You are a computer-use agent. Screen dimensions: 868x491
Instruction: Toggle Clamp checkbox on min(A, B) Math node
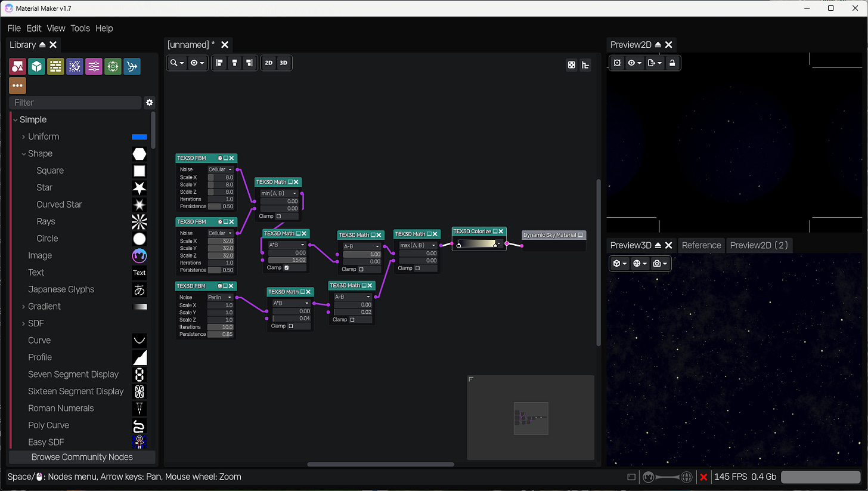[x=278, y=216]
